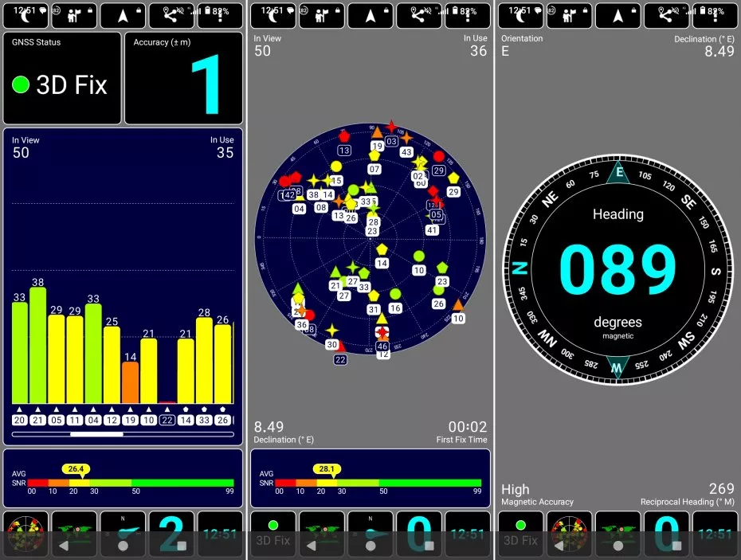
Task: Open world map tile on status screen bottom bar
Action: tap(74, 534)
